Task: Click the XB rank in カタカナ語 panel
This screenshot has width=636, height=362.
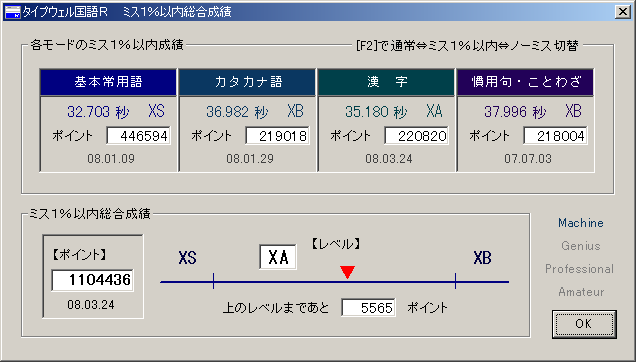Action: click(296, 111)
